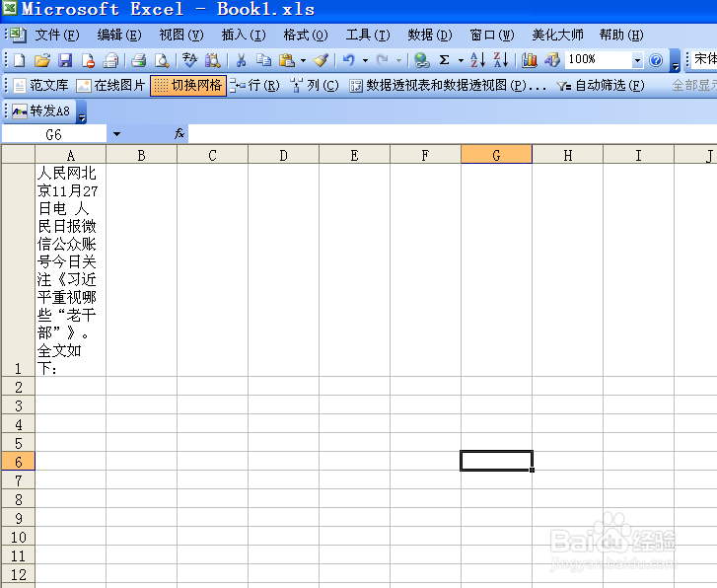The height and width of the screenshot is (588, 717).
Task: Toggle the 切换网格 gridlines button
Action: (188, 85)
